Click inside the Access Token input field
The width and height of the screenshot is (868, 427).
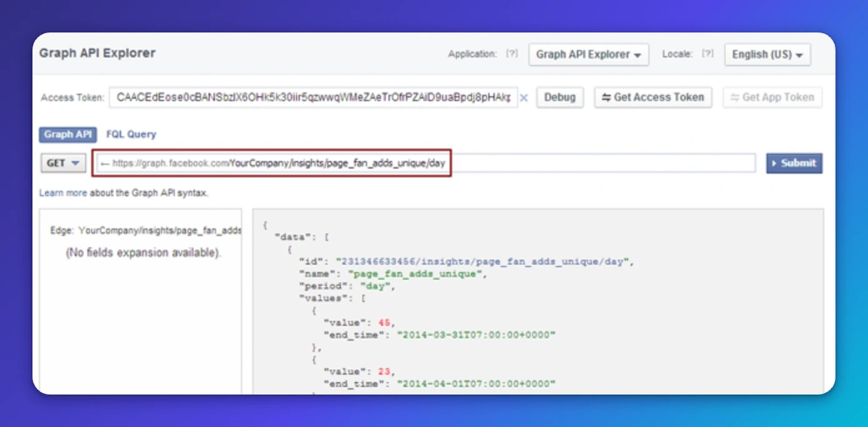pos(313,97)
